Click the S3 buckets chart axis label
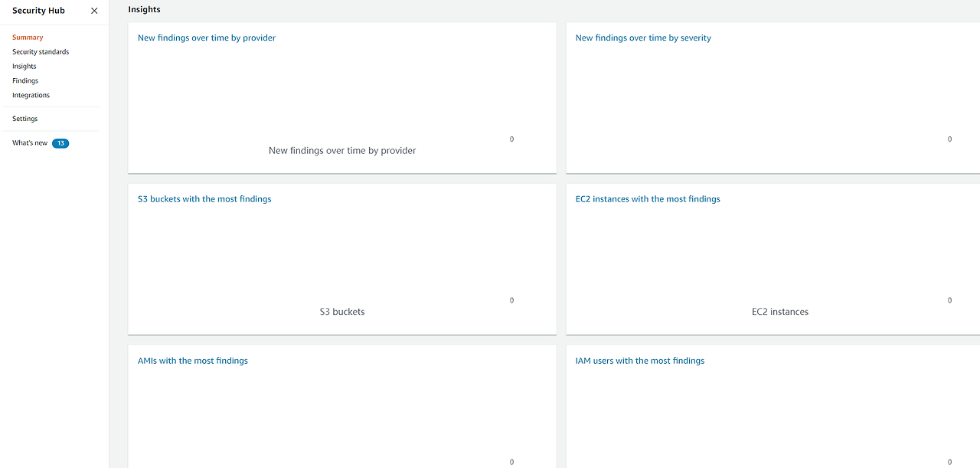The width and height of the screenshot is (980, 468). (342, 312)
